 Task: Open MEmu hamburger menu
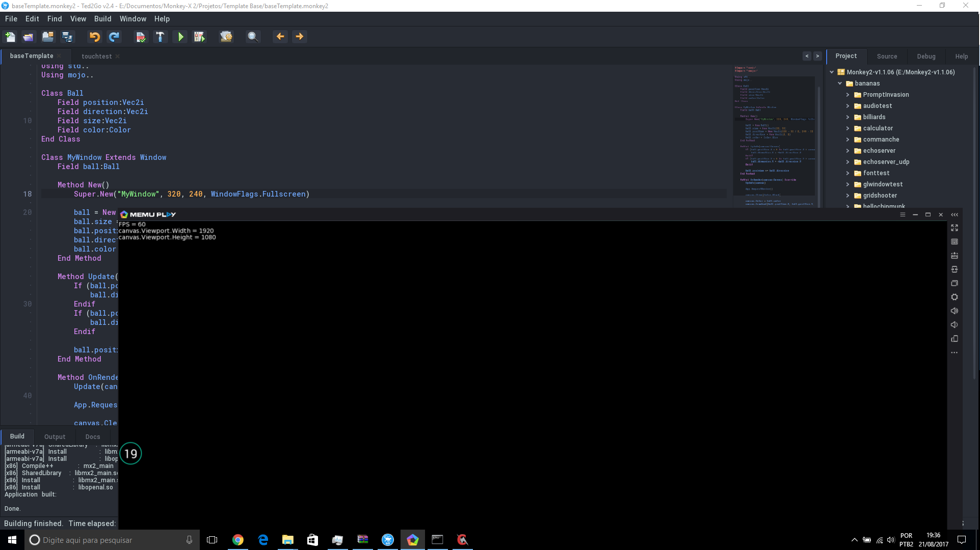(903, 214)
